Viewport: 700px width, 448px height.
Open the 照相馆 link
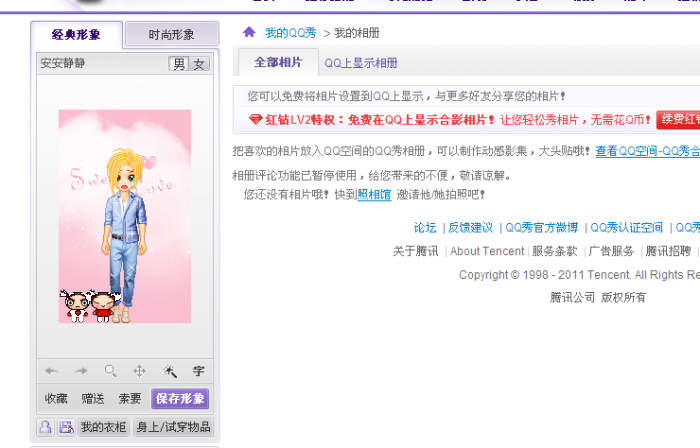374,195
